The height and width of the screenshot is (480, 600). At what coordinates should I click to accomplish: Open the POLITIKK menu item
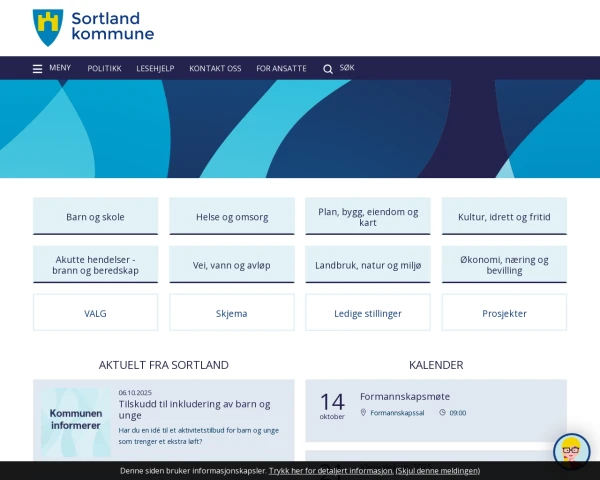coord(104,69)
